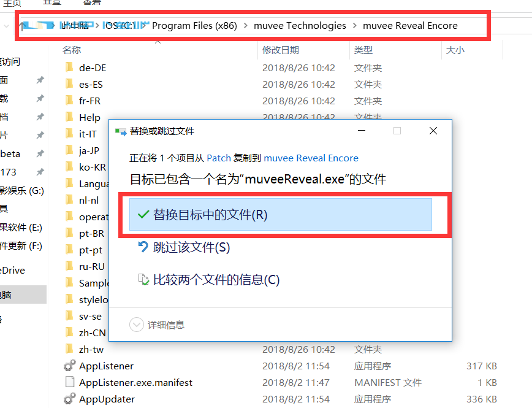Click the date cell of the de-DE row
This screenshot has width=532, height=408.
(x=298, y=67)
